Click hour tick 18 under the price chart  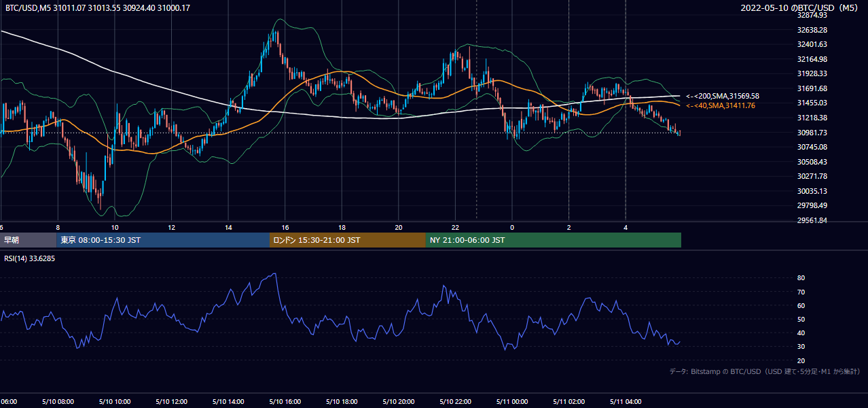(x=342, y=227)
